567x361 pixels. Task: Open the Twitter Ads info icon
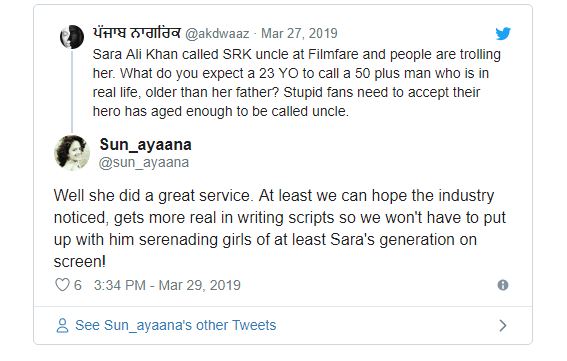tap(503, 285)
